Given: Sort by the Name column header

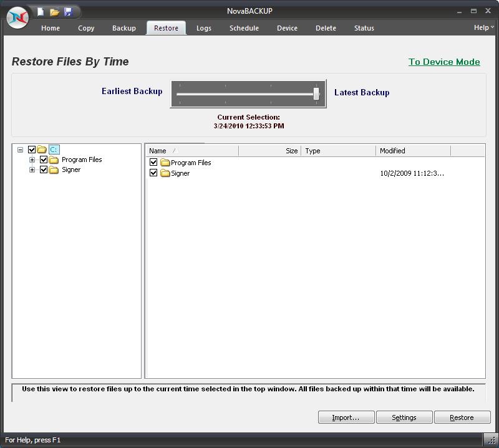Looking at the screenshot, I should pos(192,151).
